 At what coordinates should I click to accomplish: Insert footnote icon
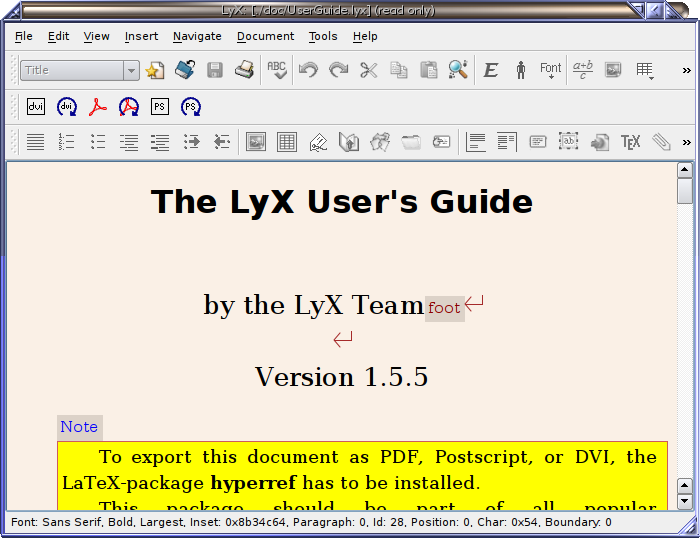(x=476, y=142)
